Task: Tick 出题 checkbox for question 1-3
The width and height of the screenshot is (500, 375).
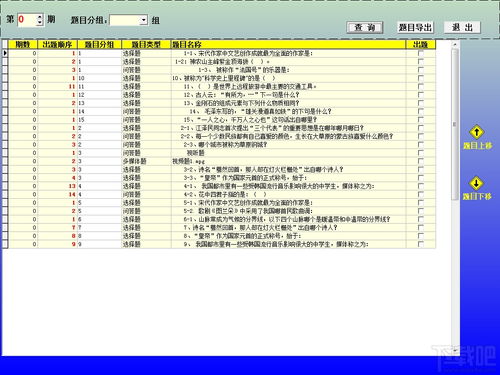Action: point(421,70)
